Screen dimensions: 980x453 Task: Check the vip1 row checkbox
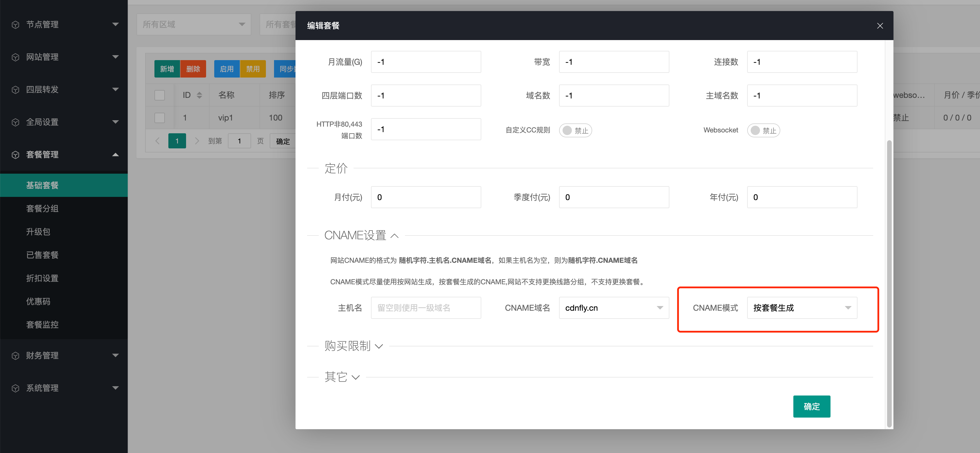[x=159, y=118]
